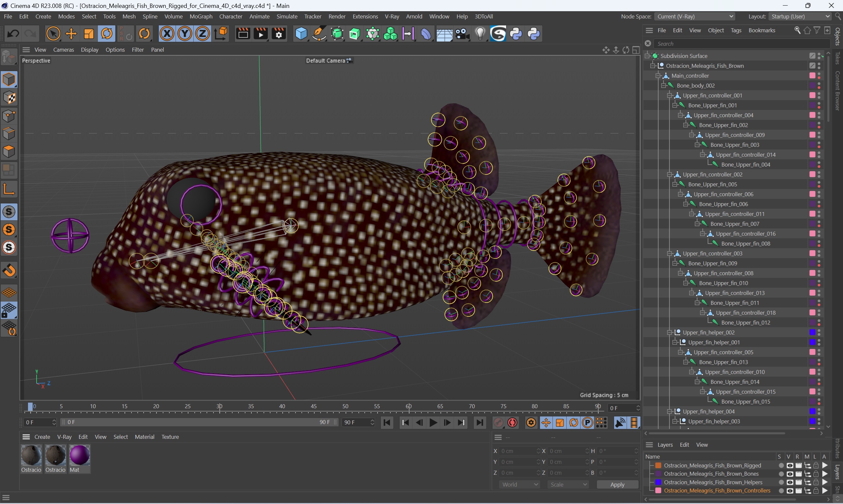This screenshot has height=504, width=843.
Task: Open the V-Ray menu in main menu bar
Action: click(x=392, y=16)
